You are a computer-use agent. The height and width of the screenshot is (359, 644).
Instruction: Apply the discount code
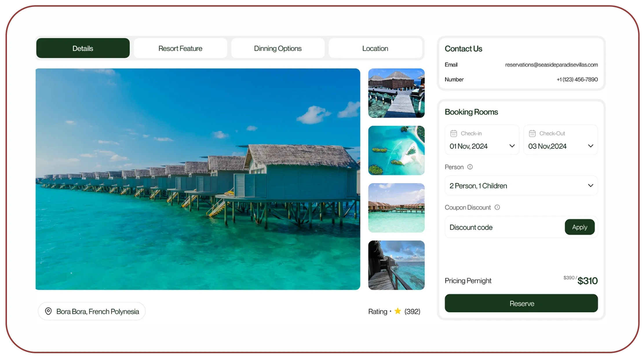(580, 227)
